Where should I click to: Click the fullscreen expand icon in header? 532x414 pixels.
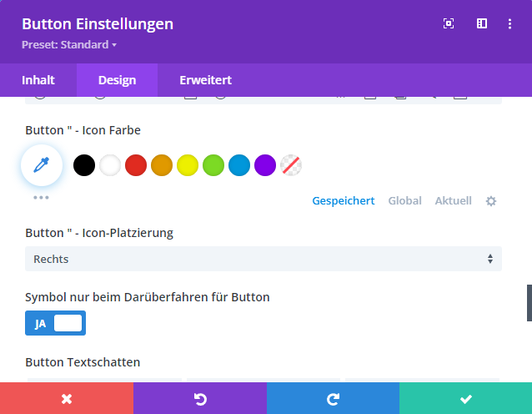pos(449,24)
